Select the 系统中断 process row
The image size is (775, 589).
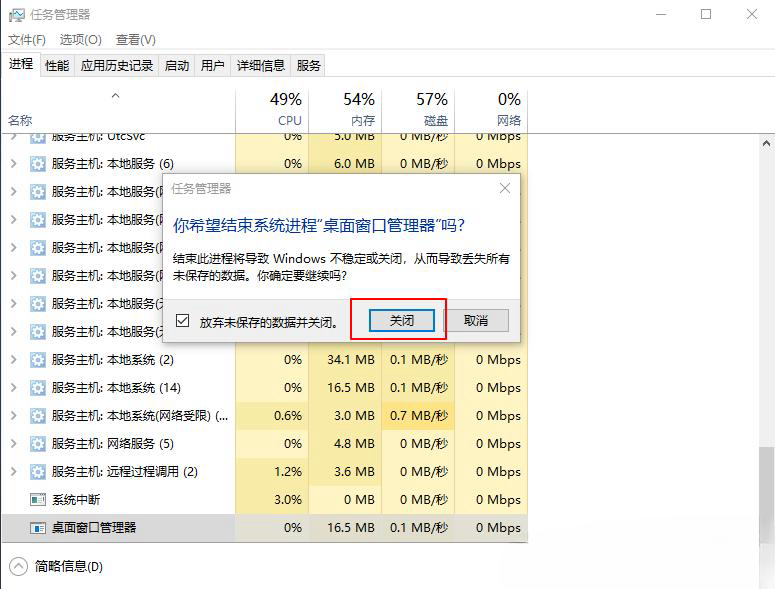(264, 500)
